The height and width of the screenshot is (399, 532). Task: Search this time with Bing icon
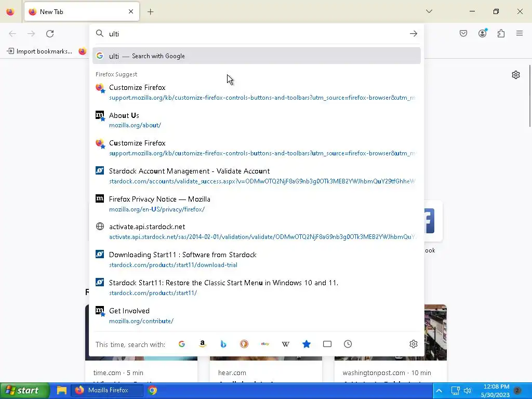223,344
